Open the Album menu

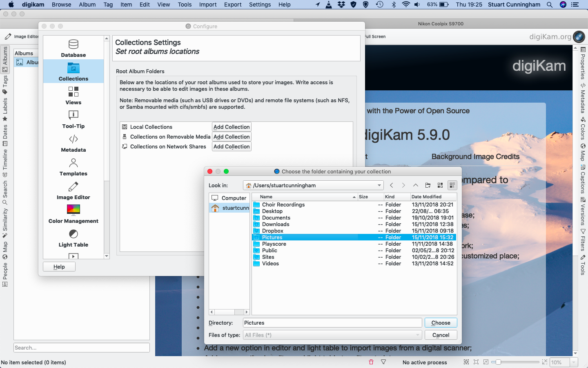[x=87, y=4]
